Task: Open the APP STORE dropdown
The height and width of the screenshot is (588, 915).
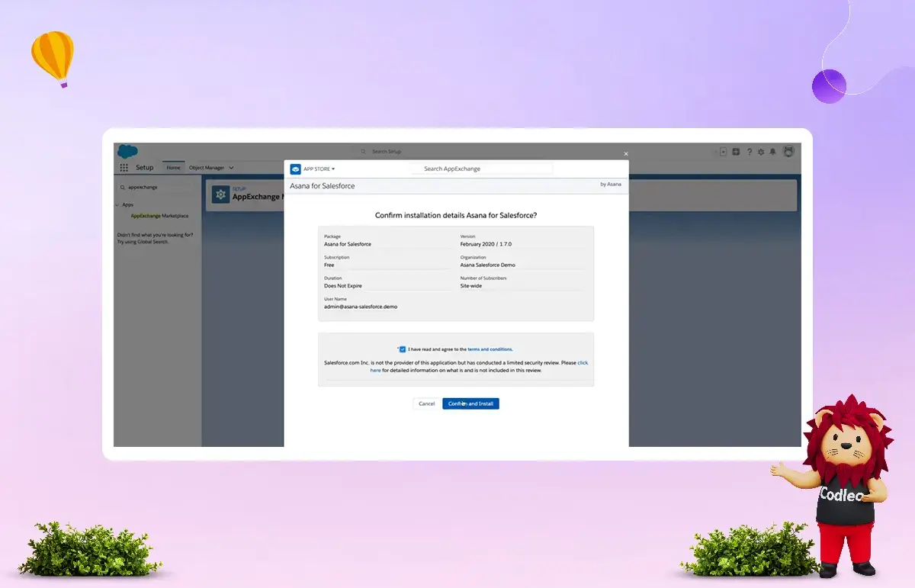Action: point(319,169)
